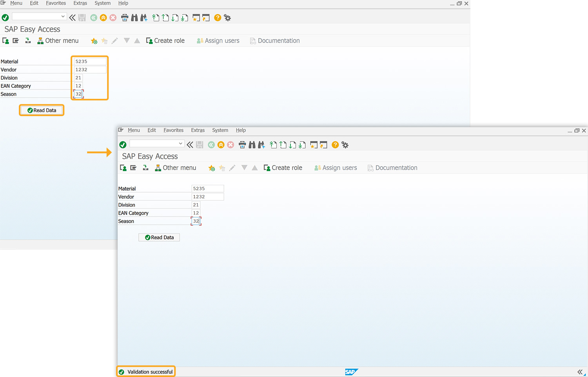
Task: Collapse command field chevrons in back window
Action: 73,18
